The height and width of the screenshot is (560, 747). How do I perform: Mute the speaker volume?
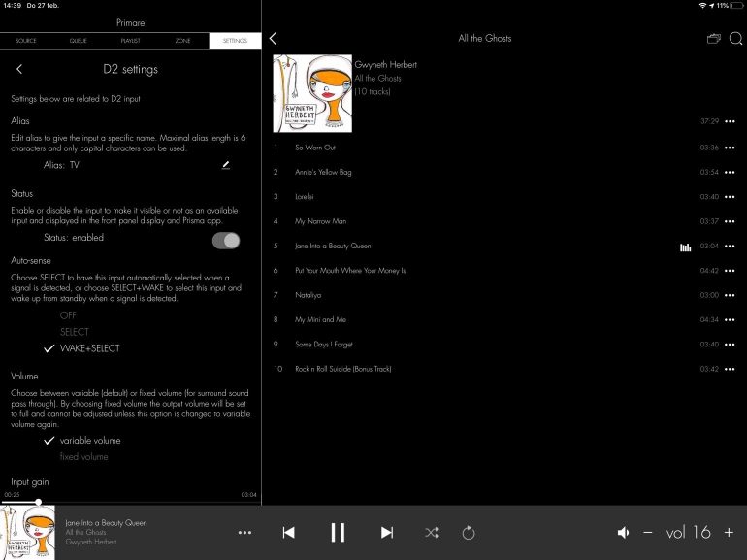[624, 533]
